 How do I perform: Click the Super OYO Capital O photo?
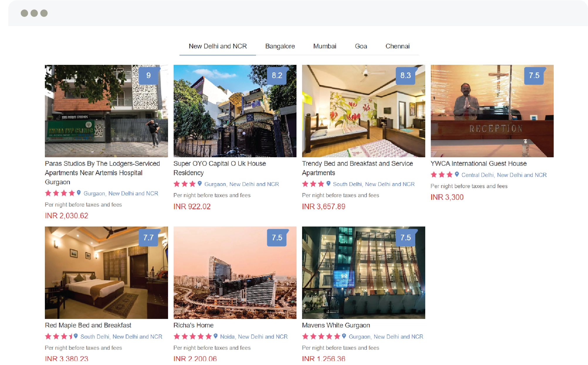[x=235, y=111]
